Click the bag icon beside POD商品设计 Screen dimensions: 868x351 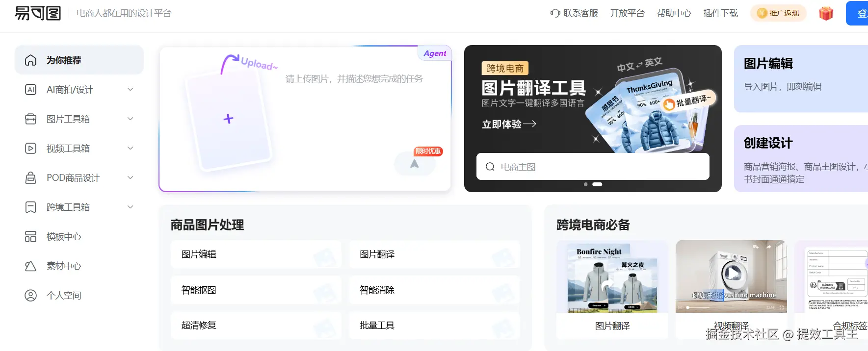point(30,178)
